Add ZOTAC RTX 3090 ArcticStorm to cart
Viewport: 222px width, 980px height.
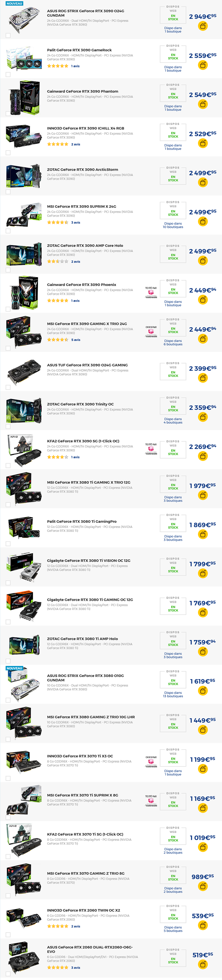click(203, 183)
